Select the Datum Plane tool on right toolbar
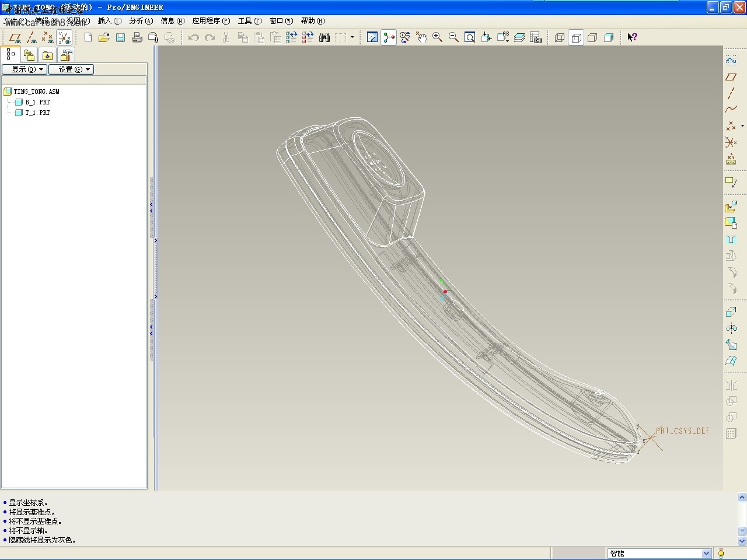 click(731, 76)
